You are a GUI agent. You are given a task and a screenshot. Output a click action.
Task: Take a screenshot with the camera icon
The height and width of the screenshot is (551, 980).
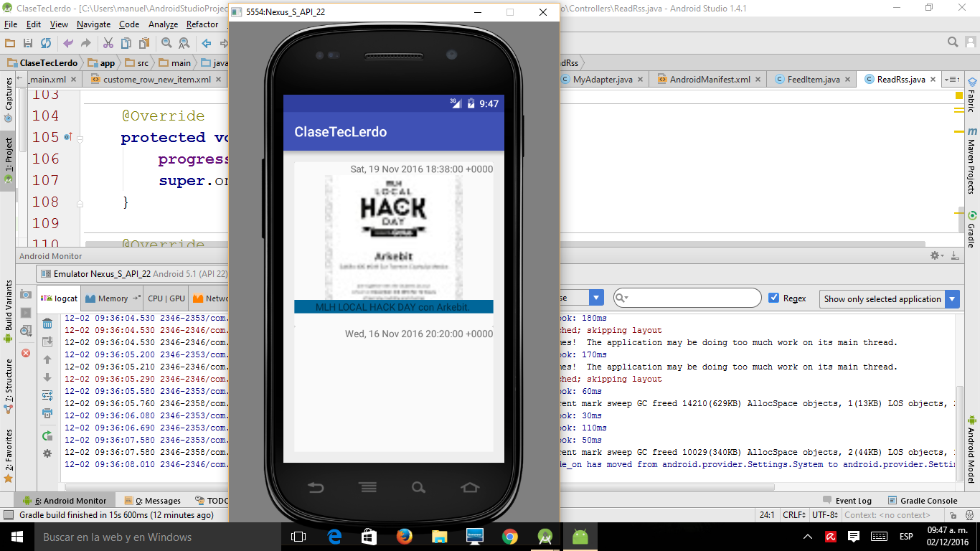pyautogui.click(x=26, y=295)
